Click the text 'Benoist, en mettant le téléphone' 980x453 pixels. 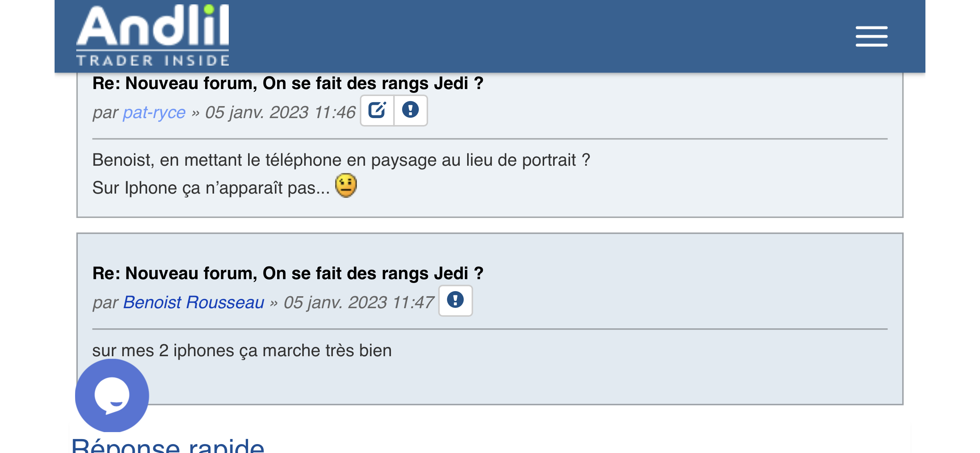pos(341,160)
